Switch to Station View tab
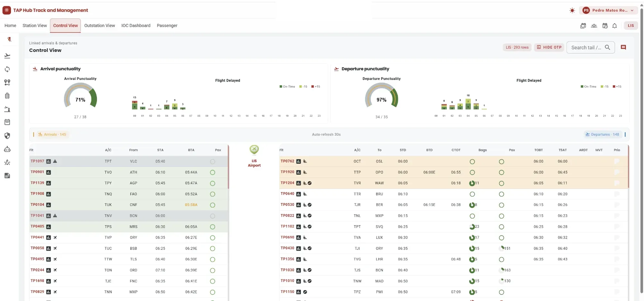The width and height of the screenshot is (644, 301). [34, 26]
